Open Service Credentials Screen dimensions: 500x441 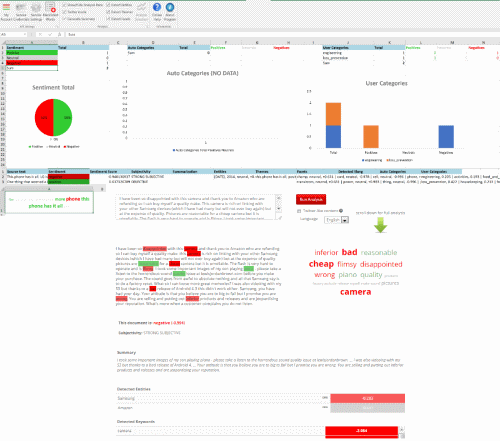[21, 12]
